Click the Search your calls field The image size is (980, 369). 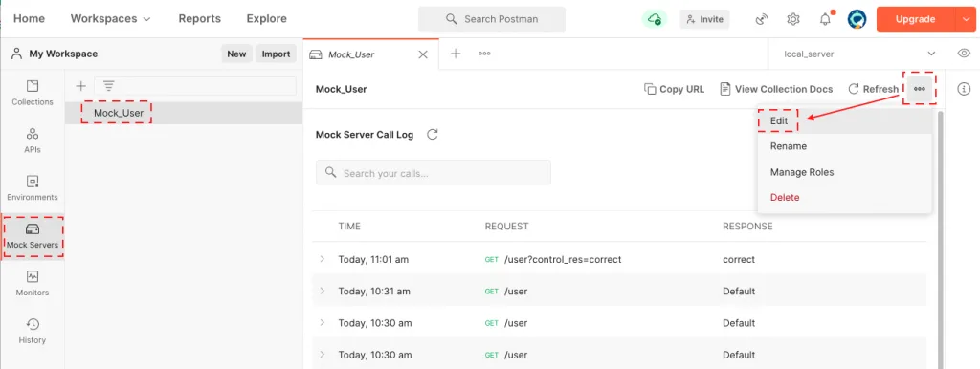[434, 172]
